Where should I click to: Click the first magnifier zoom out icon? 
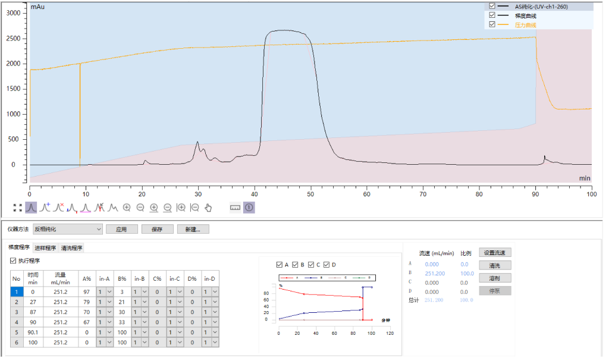[x=140, y=208]
